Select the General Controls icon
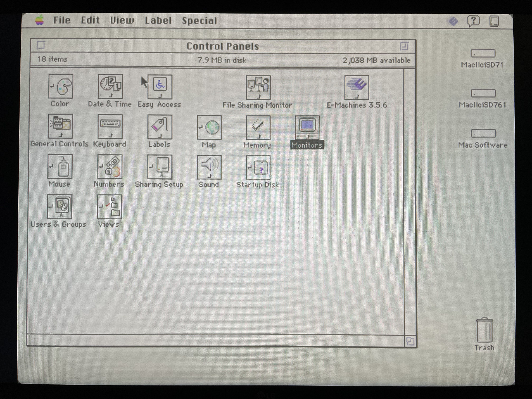This screenshot has width=532, height=399. [x=60, y=126]
